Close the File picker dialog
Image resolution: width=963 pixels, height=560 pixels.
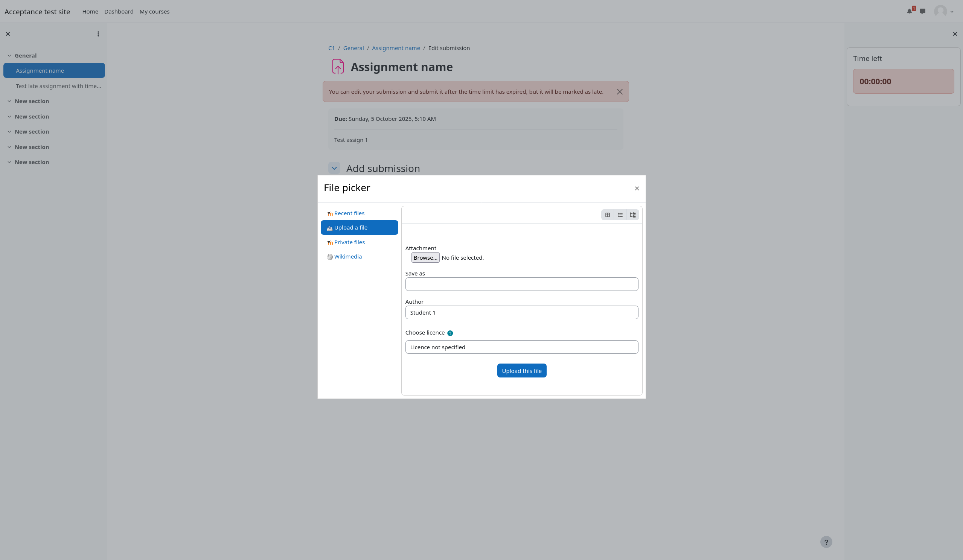click(x=637, y=188)
